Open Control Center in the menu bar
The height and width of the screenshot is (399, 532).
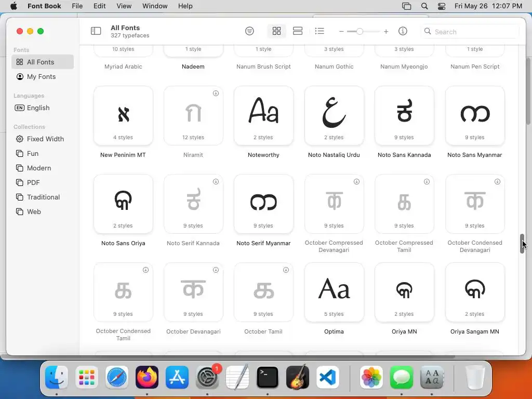point(442,6)
